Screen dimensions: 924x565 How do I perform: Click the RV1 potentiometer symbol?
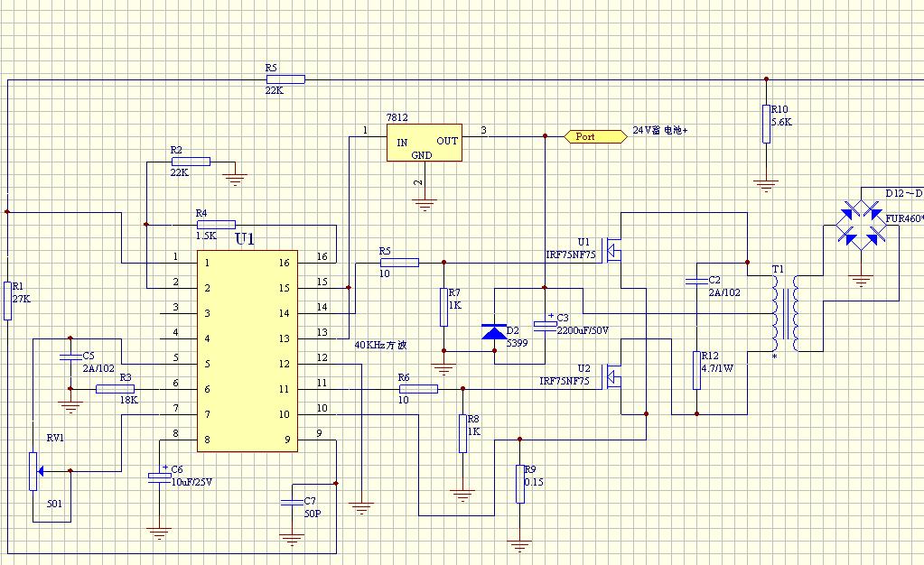[34, 467]
